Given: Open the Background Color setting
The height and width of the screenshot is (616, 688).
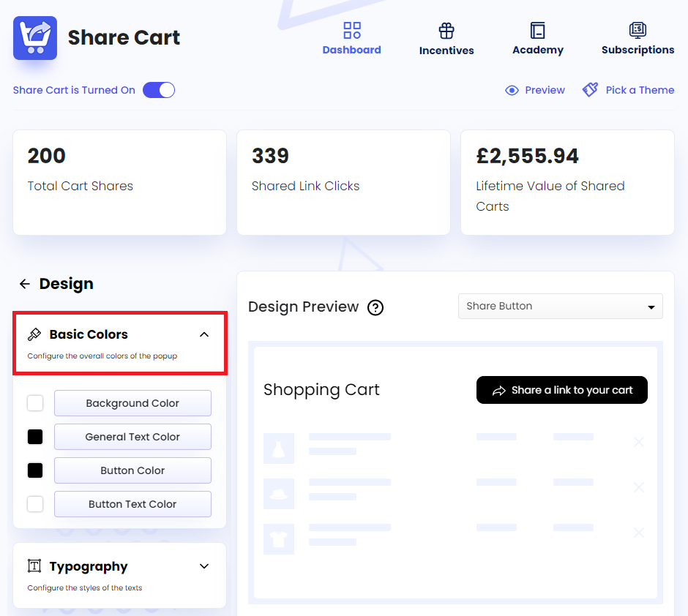Looking at the screenshot, I should [x=132, y=403].
